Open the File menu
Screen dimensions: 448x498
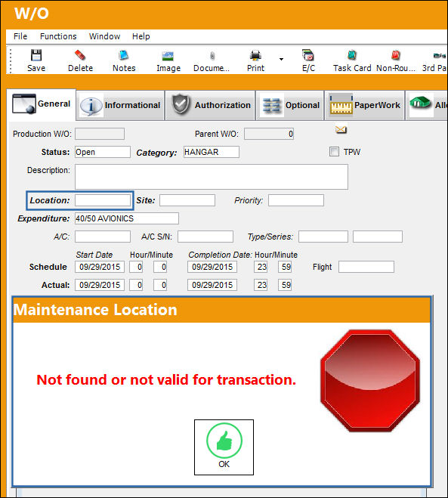(x=20, y=36)
